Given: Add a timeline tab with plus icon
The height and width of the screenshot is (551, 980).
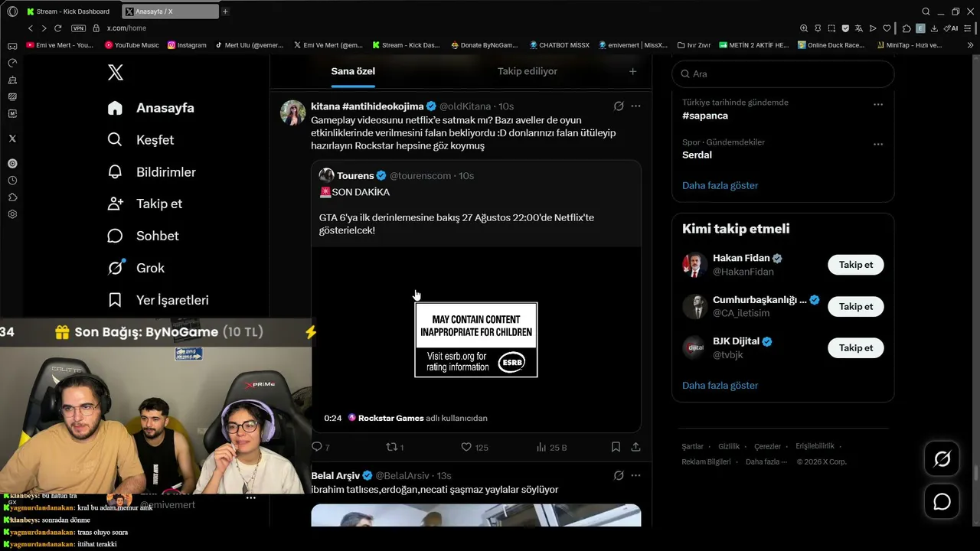Looking at the screenshot, I should click(632, 71).
